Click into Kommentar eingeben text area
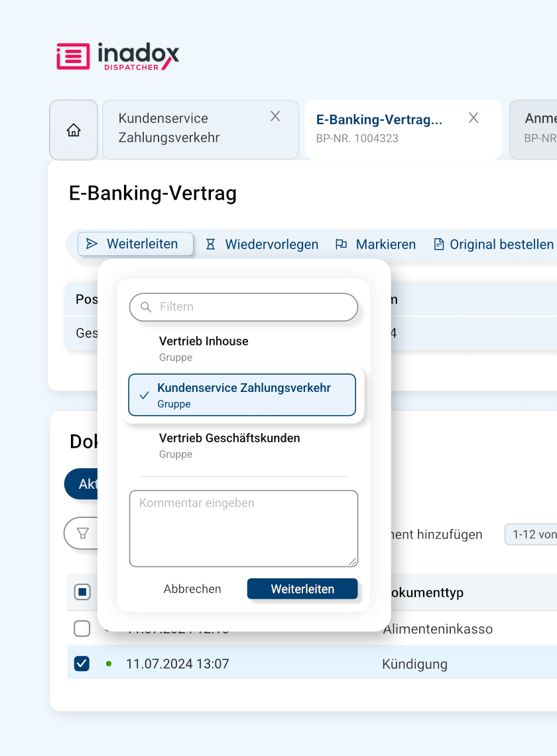Image resolution: width=557 pixels, height=756 pixels. coord(243,529)
